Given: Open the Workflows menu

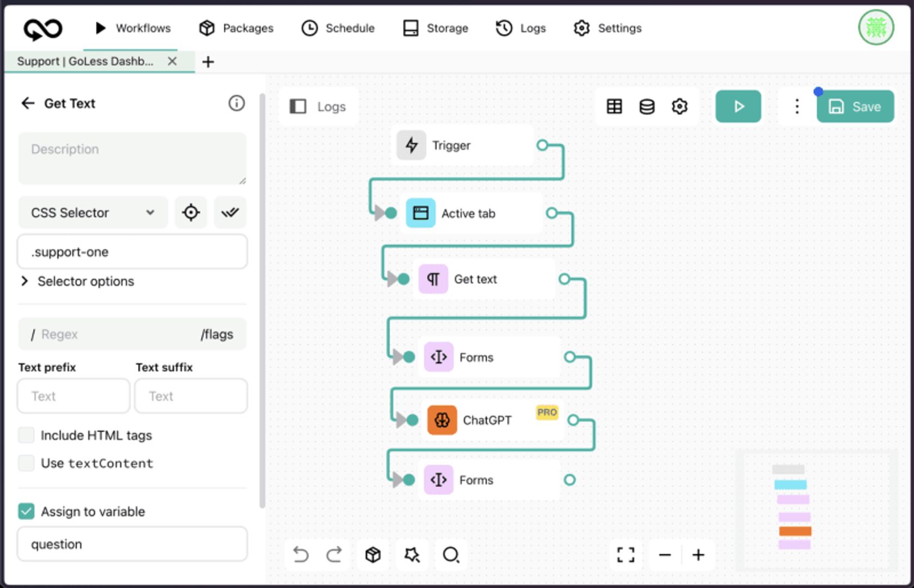Looking at the screenshot, I should point(132,28).
